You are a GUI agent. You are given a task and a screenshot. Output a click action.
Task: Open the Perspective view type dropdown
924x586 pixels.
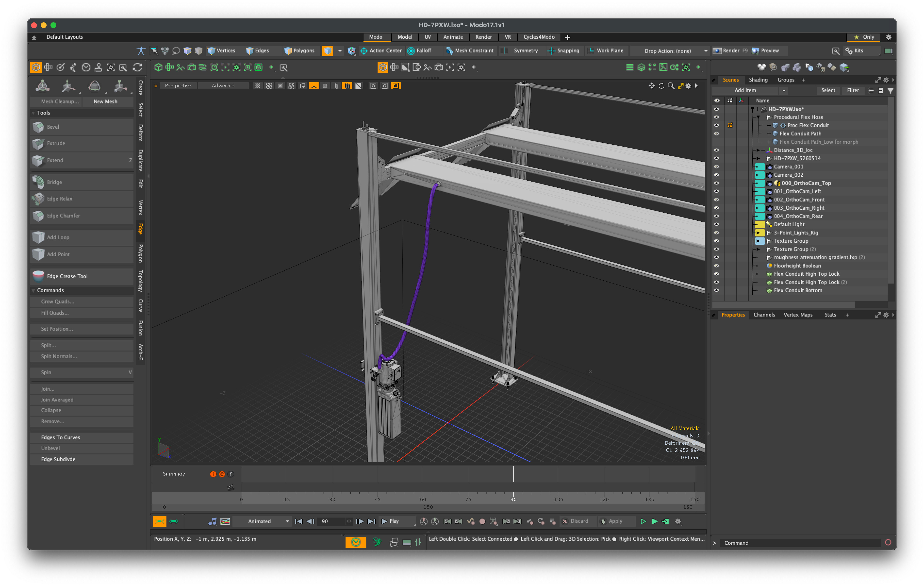[x=178, y=86]
